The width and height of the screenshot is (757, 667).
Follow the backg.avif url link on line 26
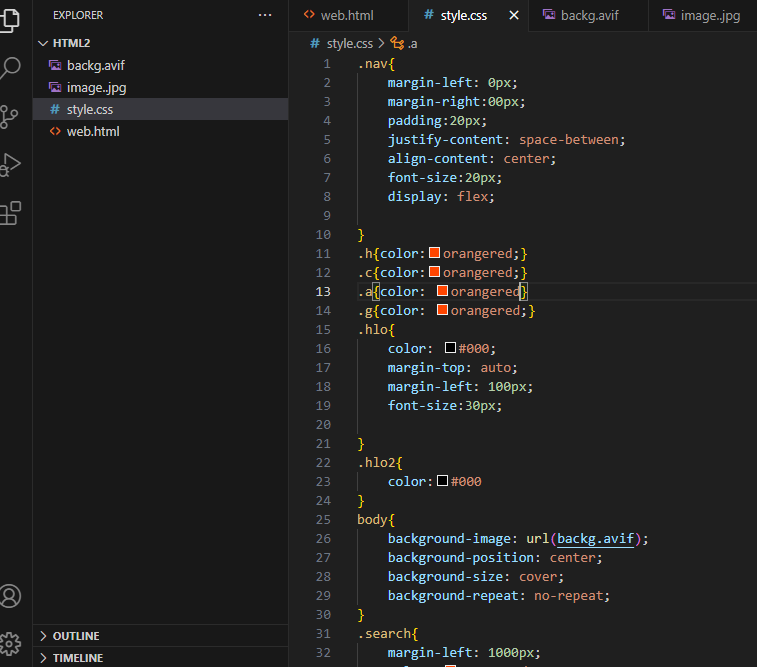(x=595, y=538)
